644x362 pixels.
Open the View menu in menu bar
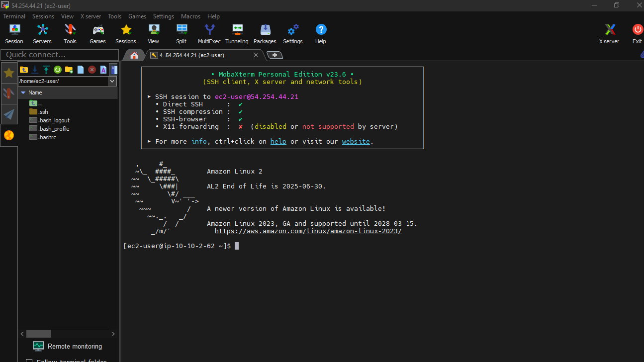tap(67, 16)
